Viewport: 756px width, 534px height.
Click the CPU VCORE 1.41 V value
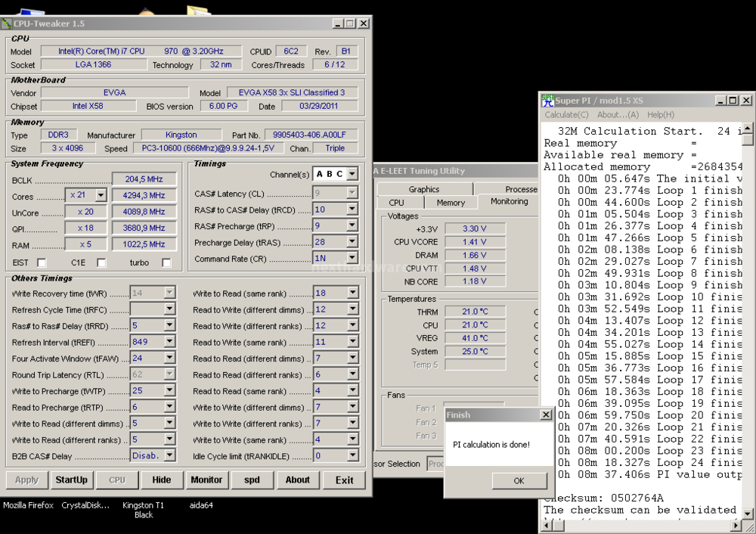click(475, 242)
